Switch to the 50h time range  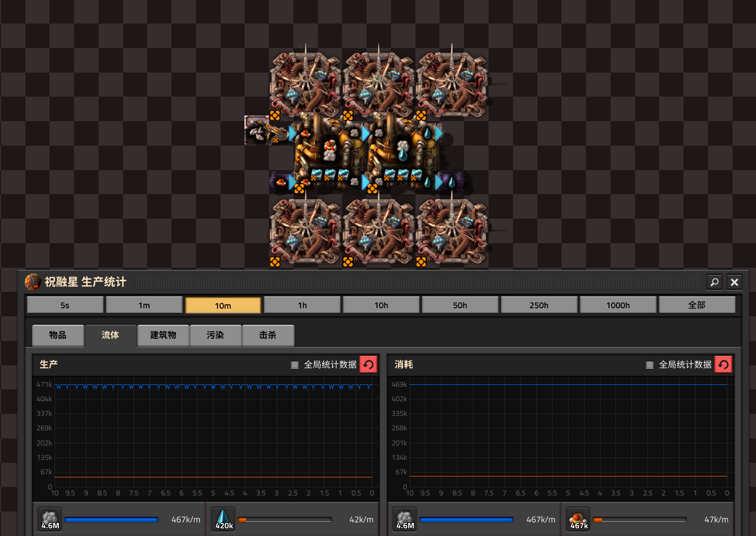coord(460,305)
